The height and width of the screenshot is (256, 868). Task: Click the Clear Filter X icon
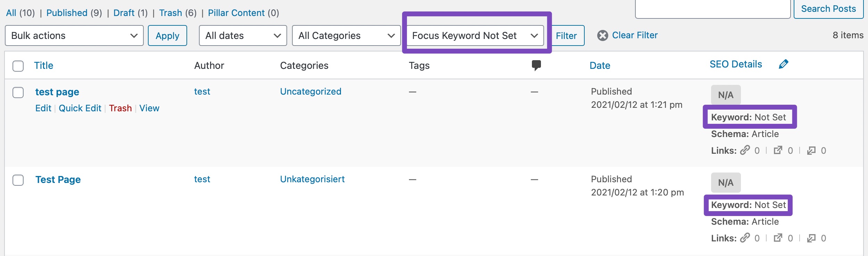click(x=602, y=35)
